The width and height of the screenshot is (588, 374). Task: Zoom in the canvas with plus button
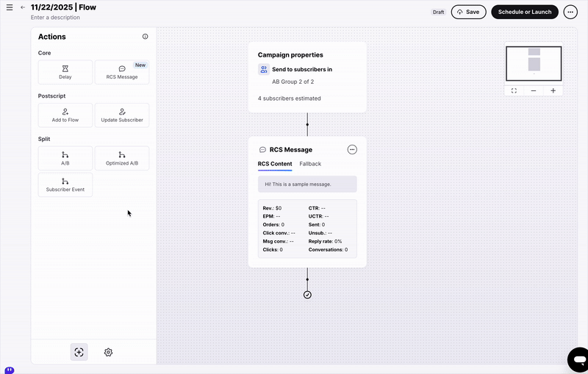[553, 90]
